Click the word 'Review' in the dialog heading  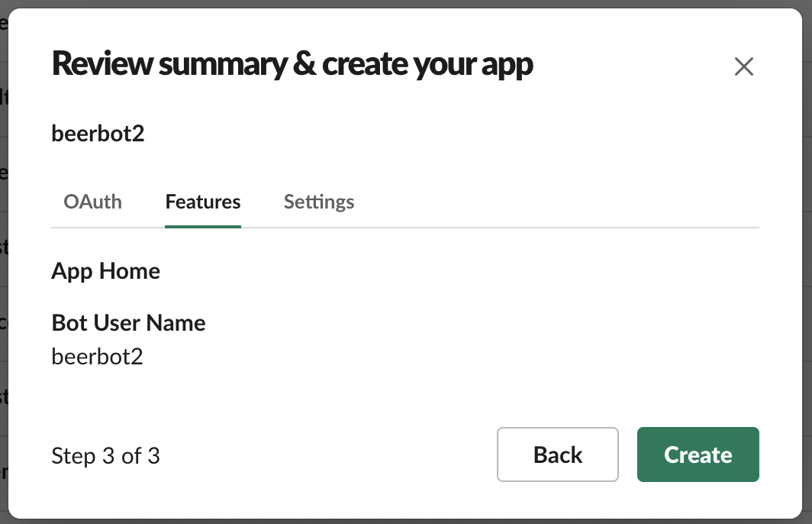click(x=102, y=66)
